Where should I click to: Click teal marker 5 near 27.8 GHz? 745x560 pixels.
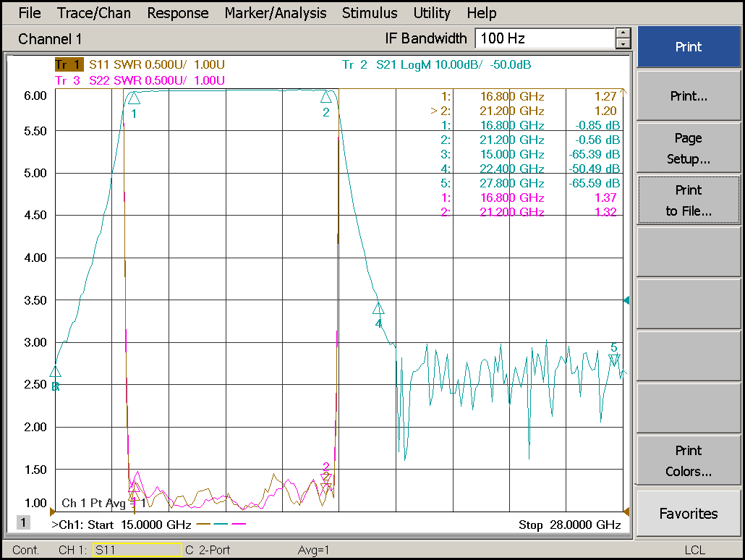(x=614, y=359)
